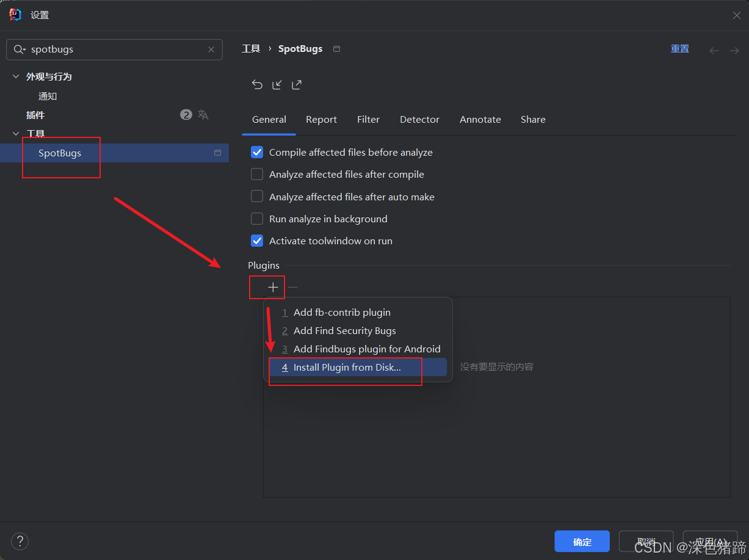Collapse the 工具 tree node
The height and width of the screenshot is (560, 749).
coord(16,133)
